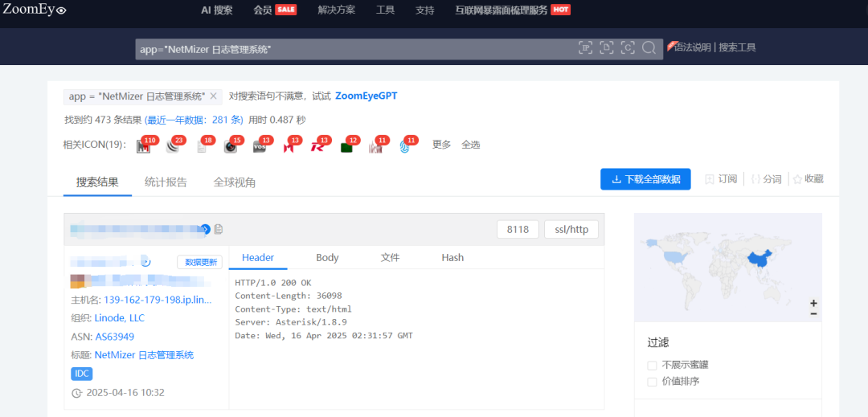Viewport: 868px width, 417px height.
Task: Select the VOS icon with 13 badge
Action: tap(259, 146)
